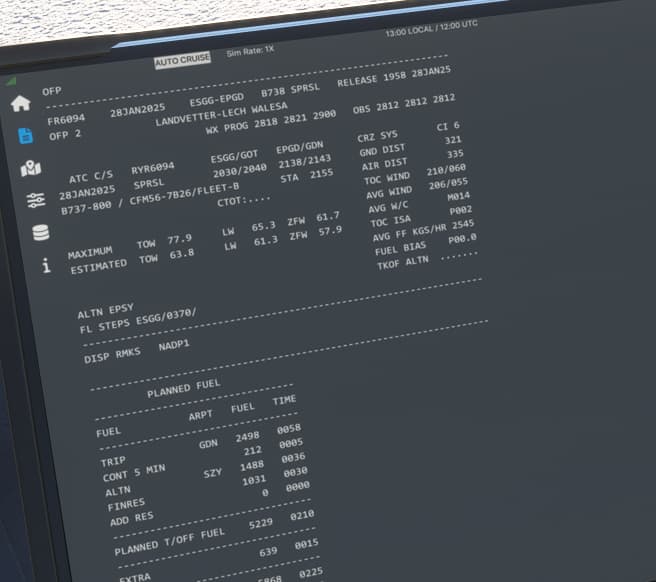Click the 13:00 LOCAL / 12:00 UTC clock
Screen dimensions: 656x582
pyautogui.click(x=431, y=28)
